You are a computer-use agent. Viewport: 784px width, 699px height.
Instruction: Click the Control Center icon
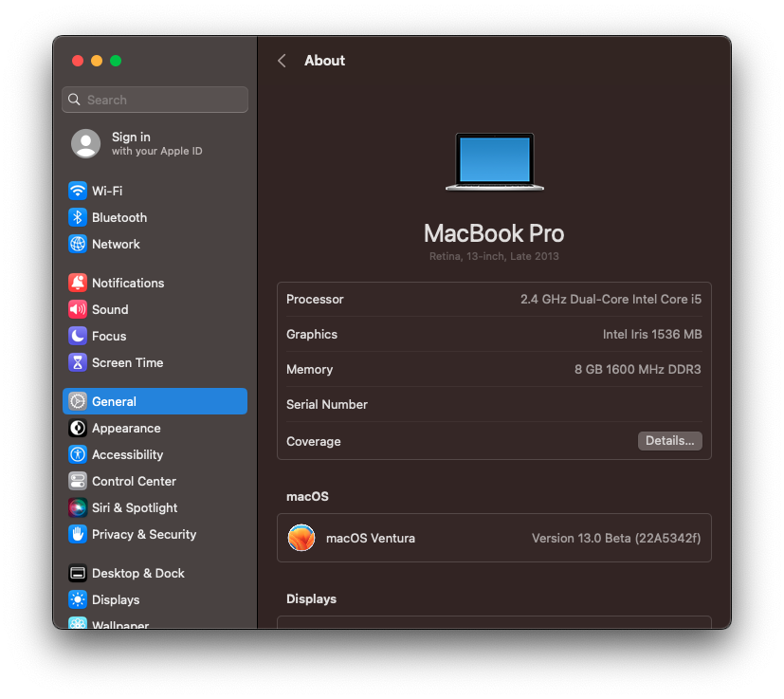point(78,481)
